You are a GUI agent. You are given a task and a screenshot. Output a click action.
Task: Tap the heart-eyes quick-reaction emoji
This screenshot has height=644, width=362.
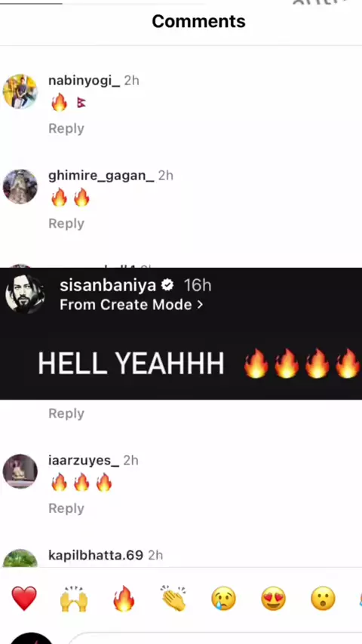(x=273, y=599)
